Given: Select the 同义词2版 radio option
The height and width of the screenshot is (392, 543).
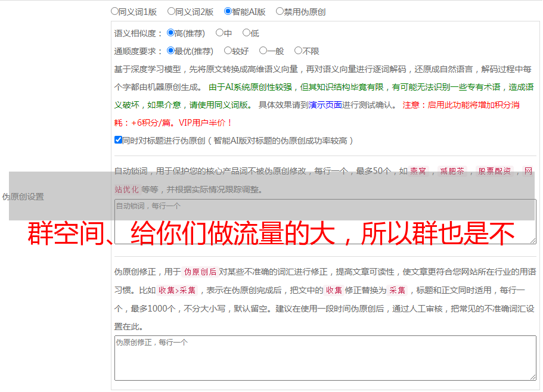Looking at the screenshot, I should point(171,11).
